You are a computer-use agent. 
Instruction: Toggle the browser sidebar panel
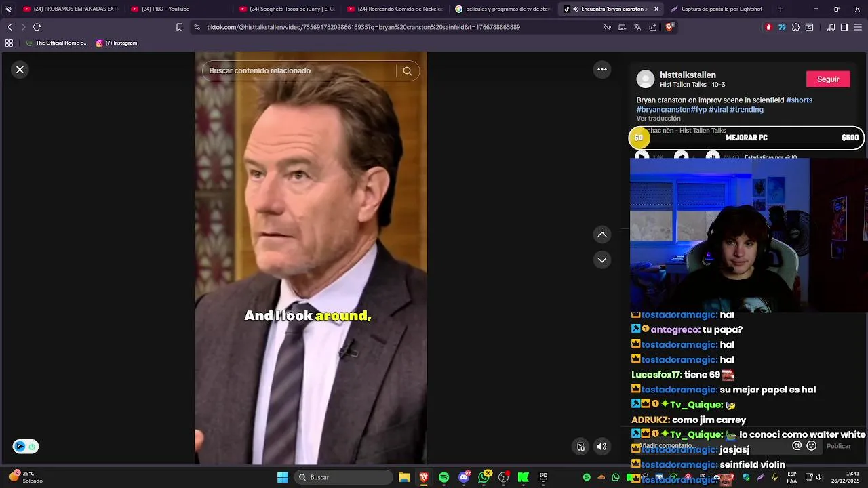click(844, 27)
